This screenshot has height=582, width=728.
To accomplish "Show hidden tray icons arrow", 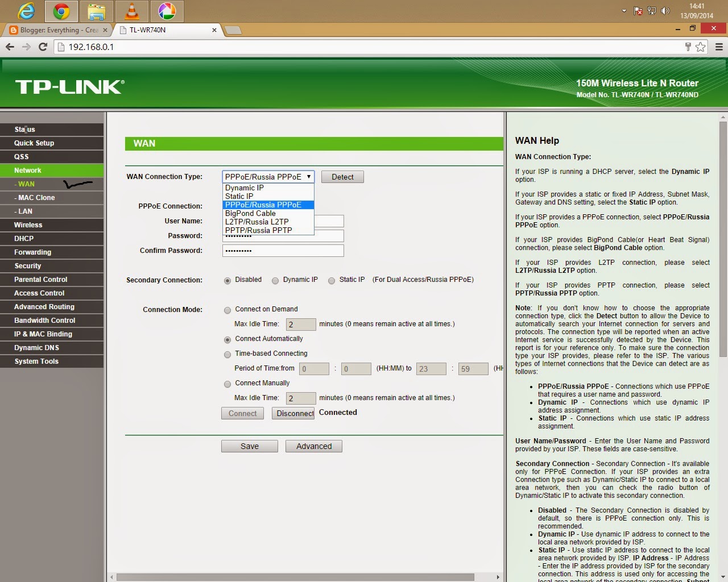I will pos(624,11).
